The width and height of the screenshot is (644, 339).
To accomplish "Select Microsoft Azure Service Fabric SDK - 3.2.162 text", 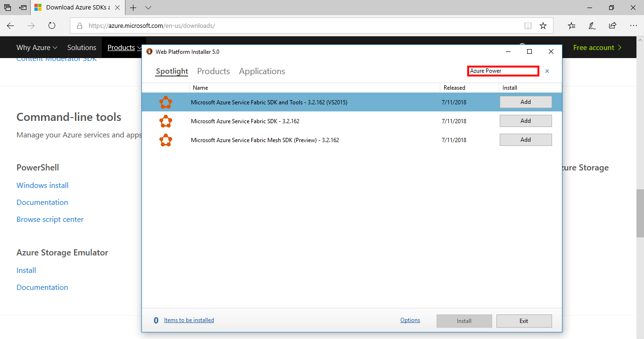I will 245,121.
